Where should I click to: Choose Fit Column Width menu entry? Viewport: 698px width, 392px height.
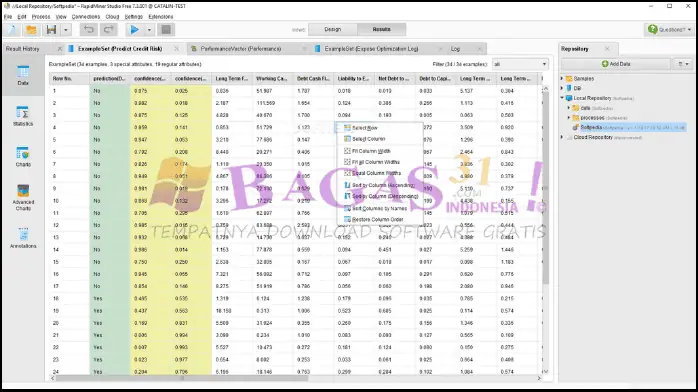(380, 151)
